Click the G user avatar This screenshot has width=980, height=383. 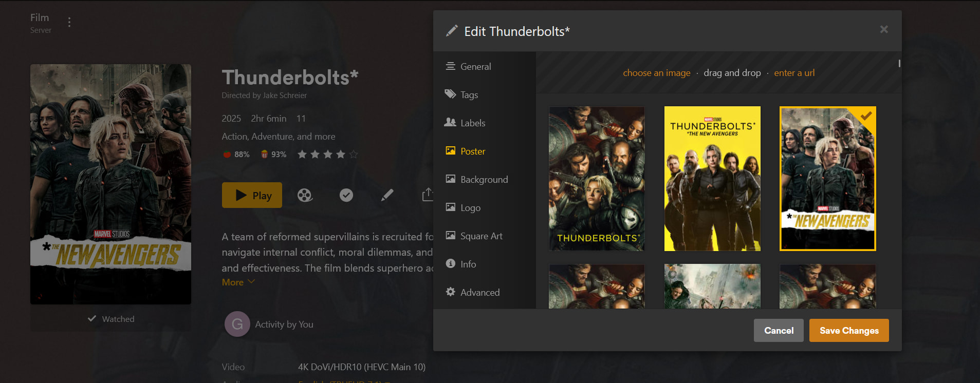click(237, 324)
